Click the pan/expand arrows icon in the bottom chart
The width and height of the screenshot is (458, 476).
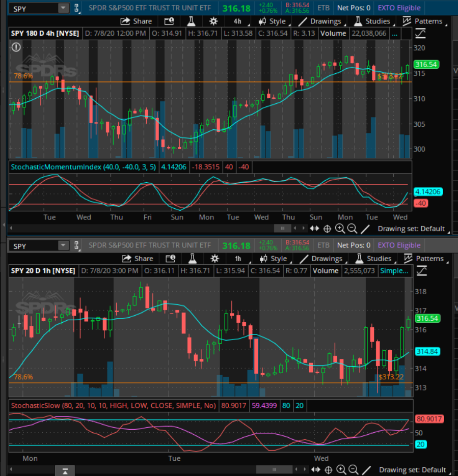coord(315,469)
